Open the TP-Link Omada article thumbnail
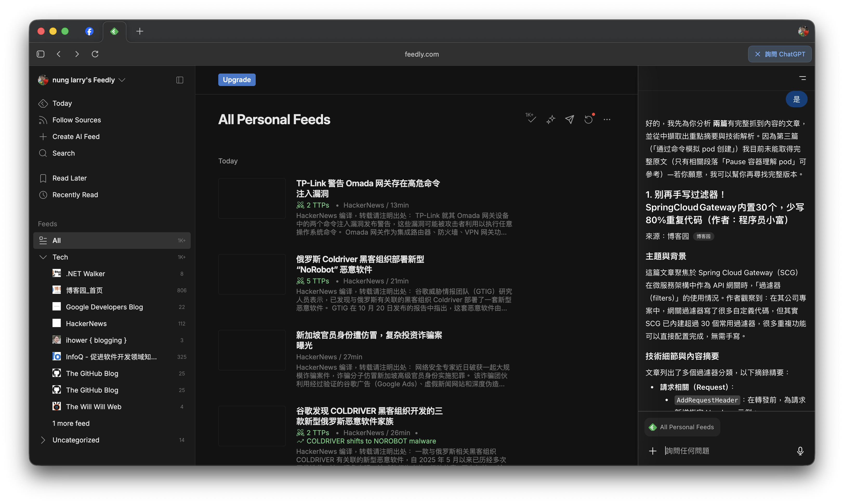Screen dimensions: 844x504 [252, 198]
